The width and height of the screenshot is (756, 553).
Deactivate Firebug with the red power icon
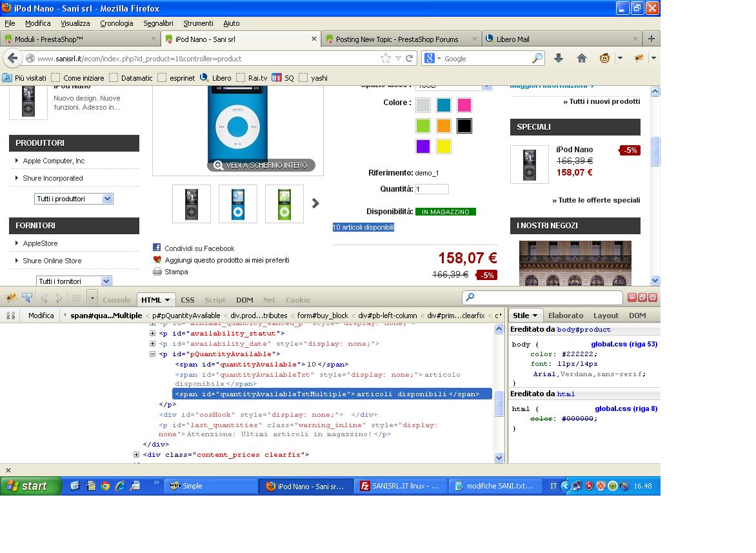point(653,297)
